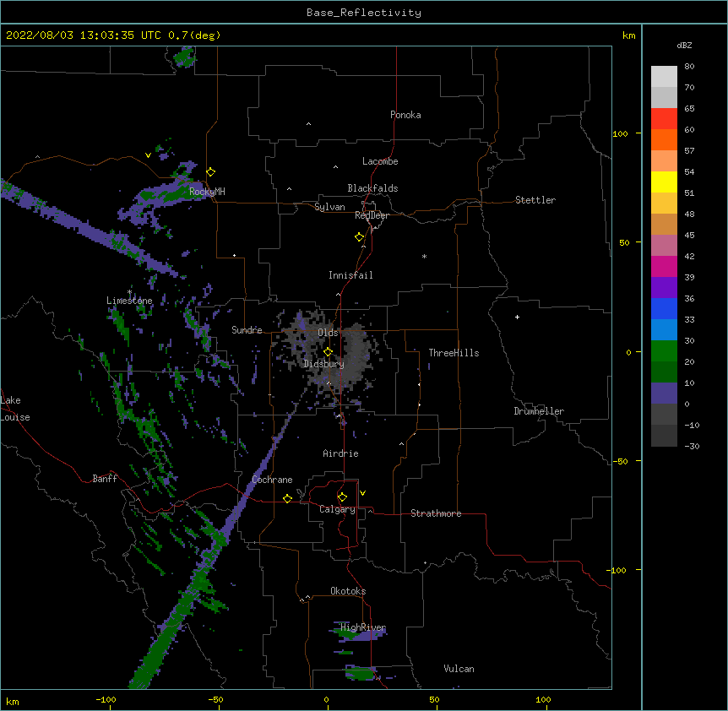
Task: Click the Limestone label
Action: [129, 301]
